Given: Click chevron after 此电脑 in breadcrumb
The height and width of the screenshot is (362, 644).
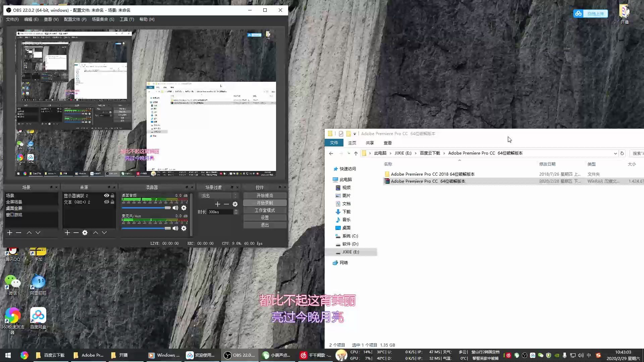Looking at the screenshot, I should [390, 153].
